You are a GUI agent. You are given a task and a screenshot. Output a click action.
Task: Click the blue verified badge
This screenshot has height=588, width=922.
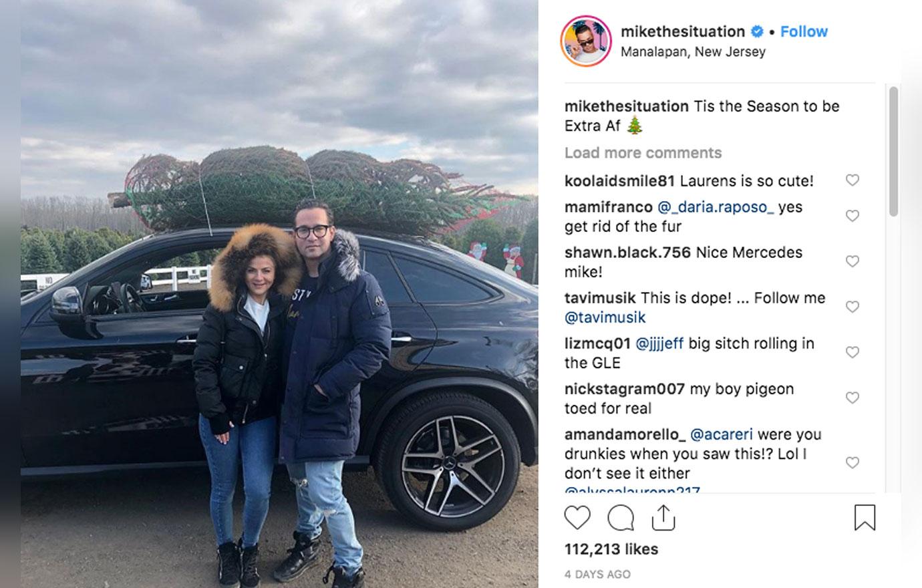point(757,31)
